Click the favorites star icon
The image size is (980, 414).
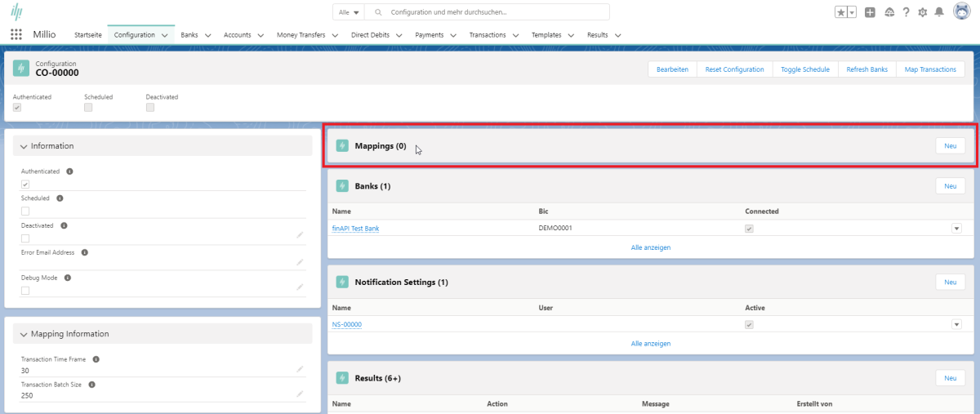(840, 12)
